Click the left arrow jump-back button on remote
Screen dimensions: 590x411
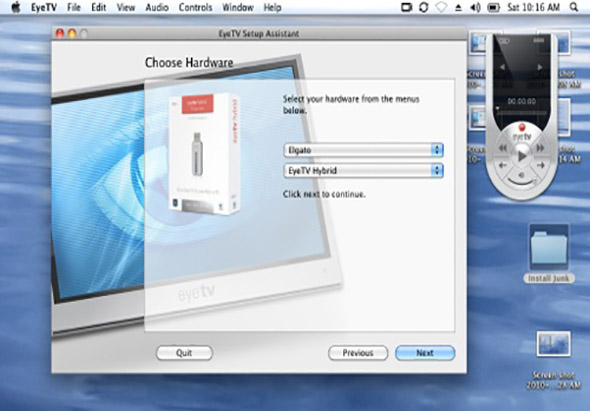[503, 165]
